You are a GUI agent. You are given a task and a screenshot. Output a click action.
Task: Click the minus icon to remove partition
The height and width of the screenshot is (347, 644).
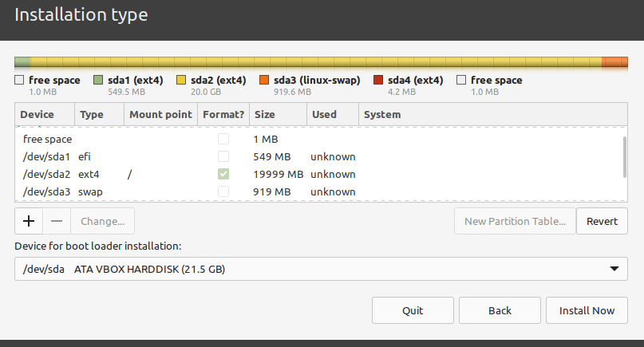(x=57, y=221)
